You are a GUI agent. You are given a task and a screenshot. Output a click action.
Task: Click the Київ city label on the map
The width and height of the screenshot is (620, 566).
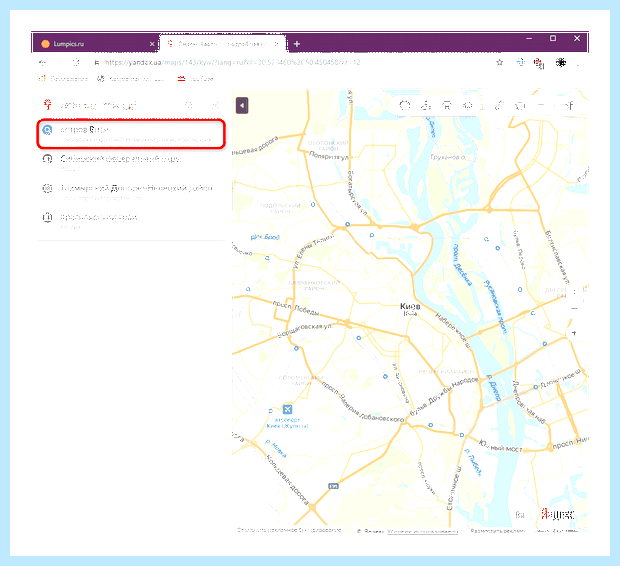[410, 306]
